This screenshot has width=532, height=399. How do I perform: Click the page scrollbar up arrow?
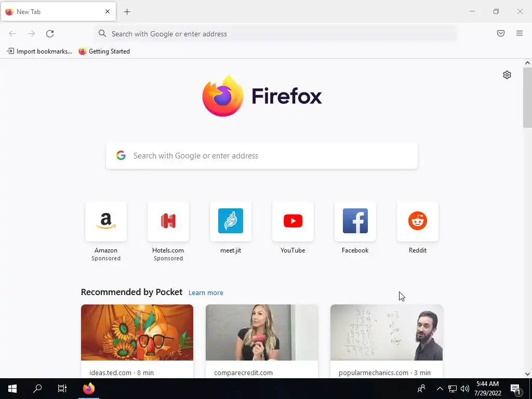tap(527, 63)
